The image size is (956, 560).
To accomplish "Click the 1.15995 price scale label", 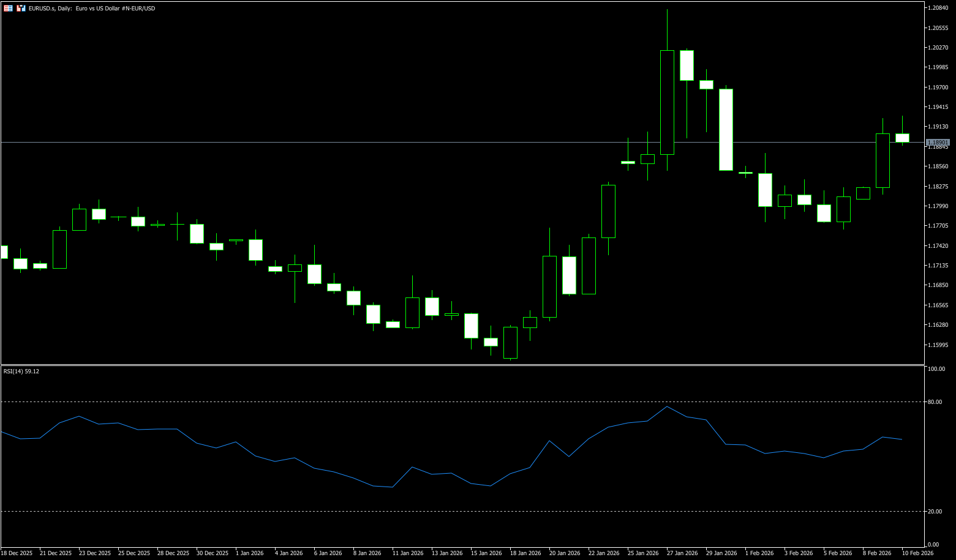I will (938, 345).
